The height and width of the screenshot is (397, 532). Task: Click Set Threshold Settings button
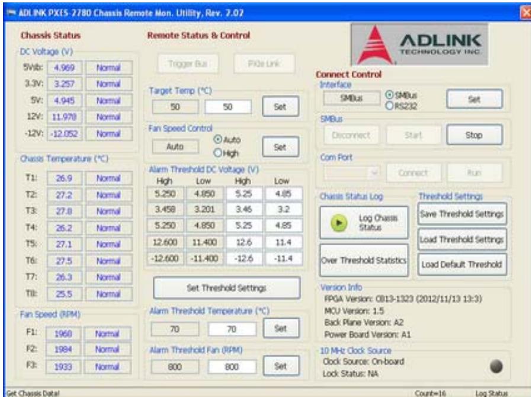(227, 288)
